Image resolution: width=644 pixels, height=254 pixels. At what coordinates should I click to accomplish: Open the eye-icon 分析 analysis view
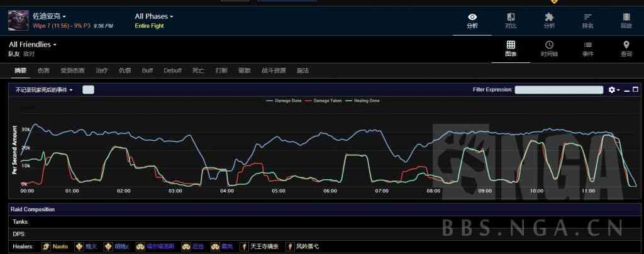point(472,21)
